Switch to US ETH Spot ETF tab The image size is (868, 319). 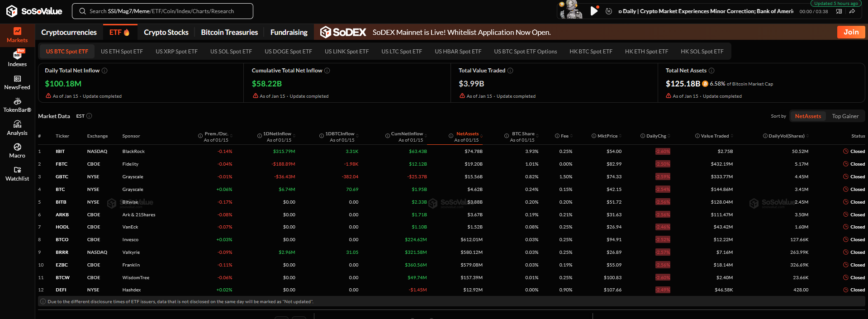122,52
